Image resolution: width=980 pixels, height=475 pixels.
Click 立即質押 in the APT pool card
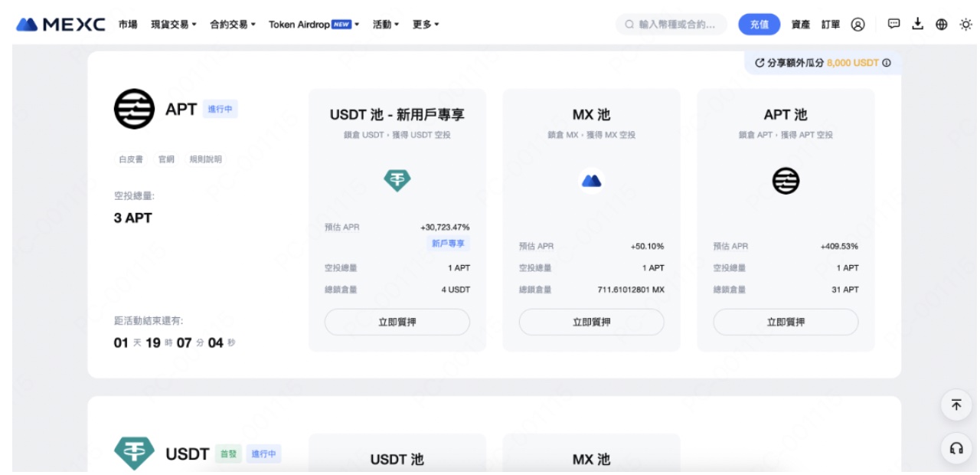point(786,322)
